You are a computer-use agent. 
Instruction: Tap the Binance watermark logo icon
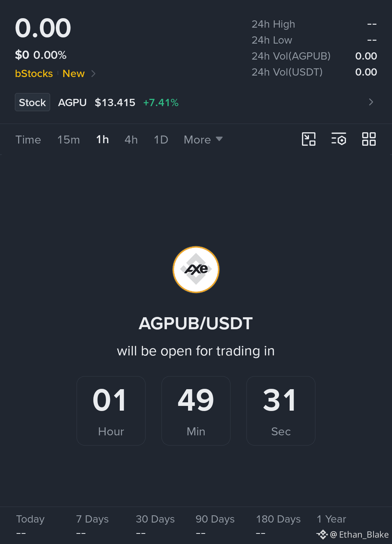click(322, 535)
